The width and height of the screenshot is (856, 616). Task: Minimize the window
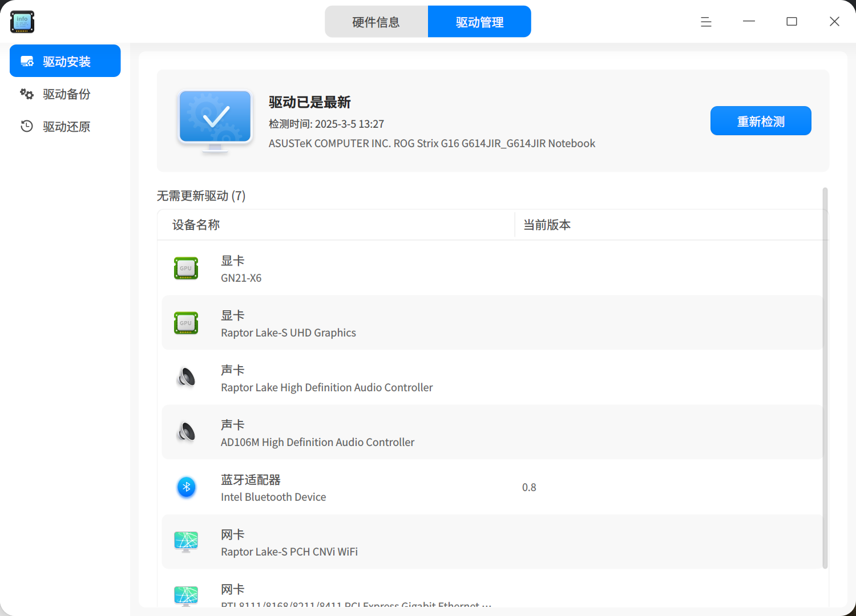[x=749, y=22]
